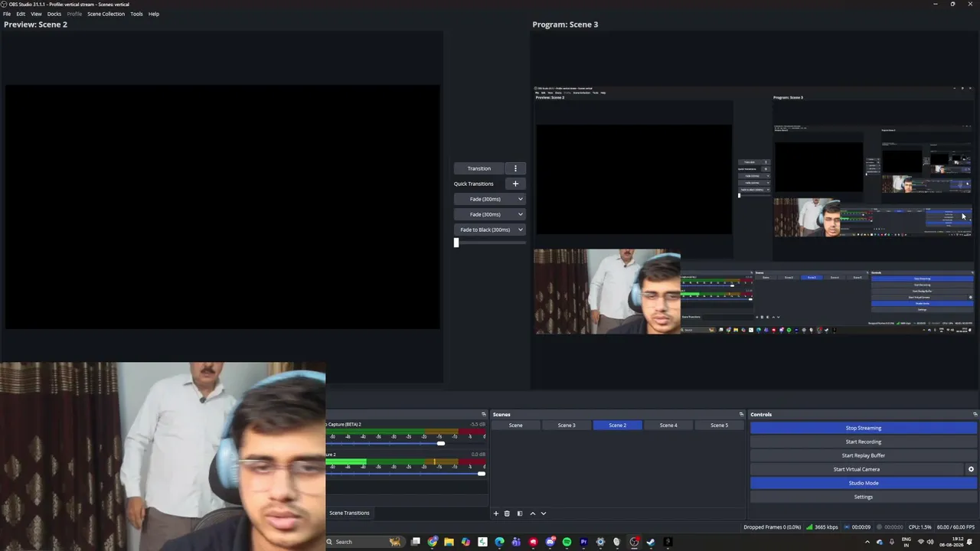Open the File menu

pyautogui.click(x=7, y=14)
